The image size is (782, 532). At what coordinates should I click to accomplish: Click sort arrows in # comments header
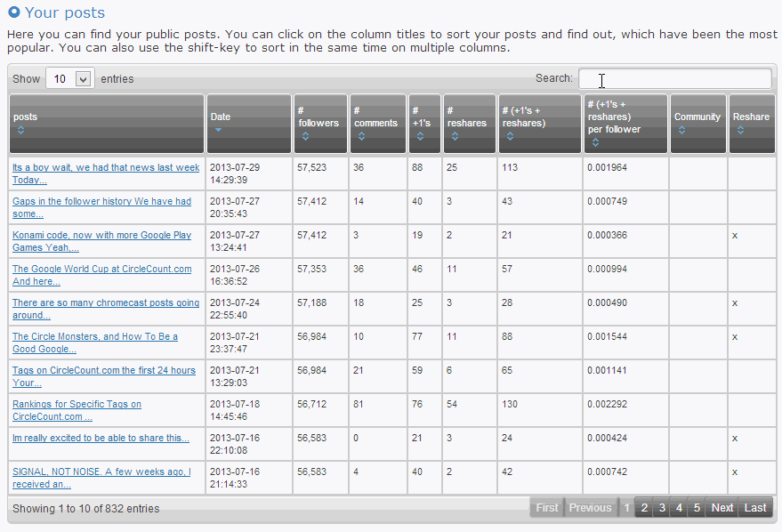[361, 136]
